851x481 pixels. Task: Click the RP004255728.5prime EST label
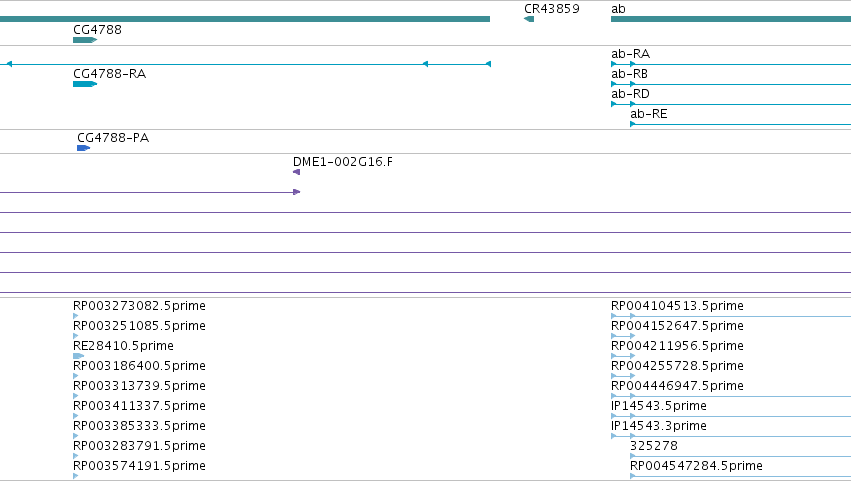click(677, 365)
